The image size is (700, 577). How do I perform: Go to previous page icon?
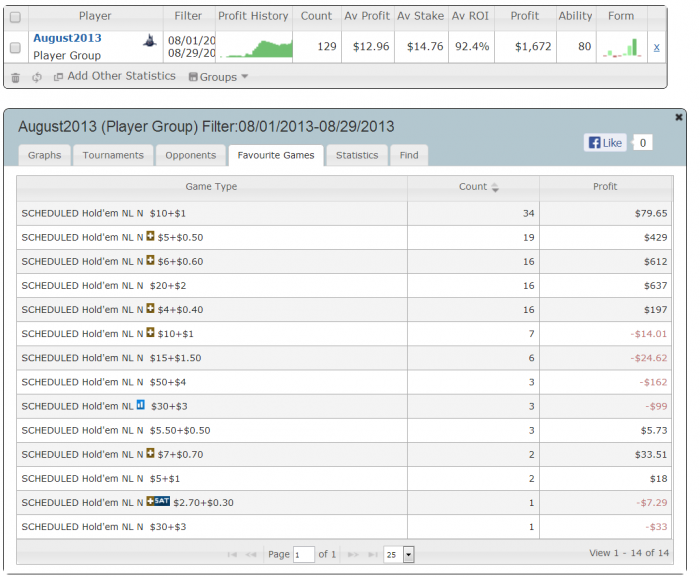click(251, 555)
